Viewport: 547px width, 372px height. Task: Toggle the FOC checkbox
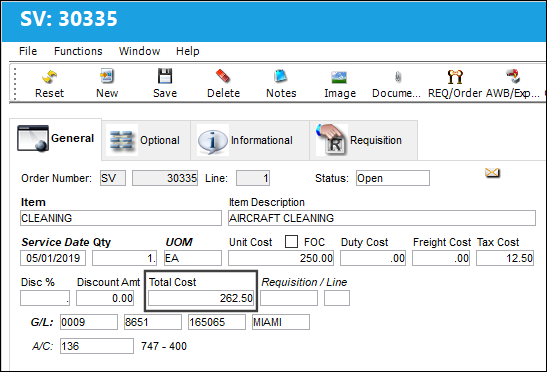291,241
